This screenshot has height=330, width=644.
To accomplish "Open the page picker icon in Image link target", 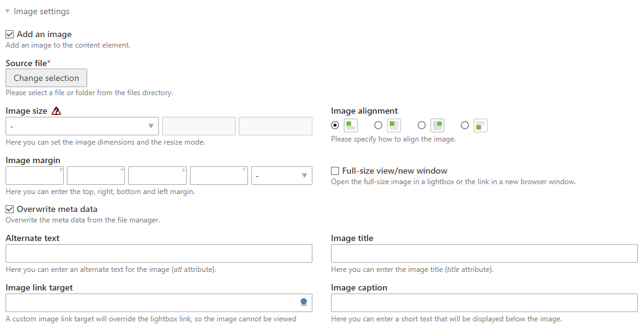I will [x=304, y=303].
